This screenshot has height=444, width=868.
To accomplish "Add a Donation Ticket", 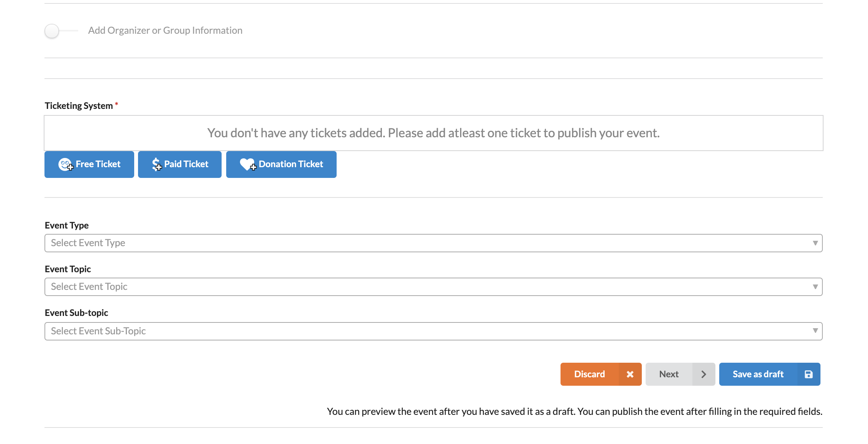I will [281, 164].
